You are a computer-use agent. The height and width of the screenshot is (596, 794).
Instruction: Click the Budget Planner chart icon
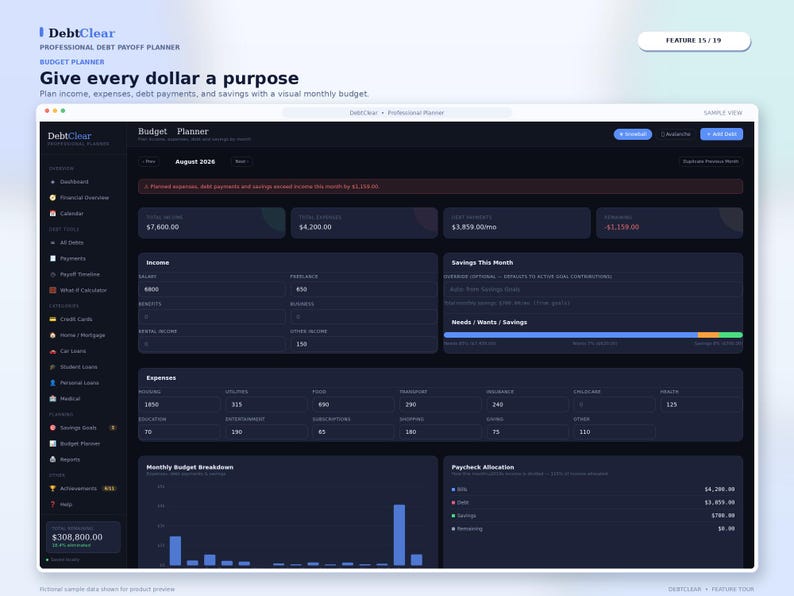click(x=53, y=444)
